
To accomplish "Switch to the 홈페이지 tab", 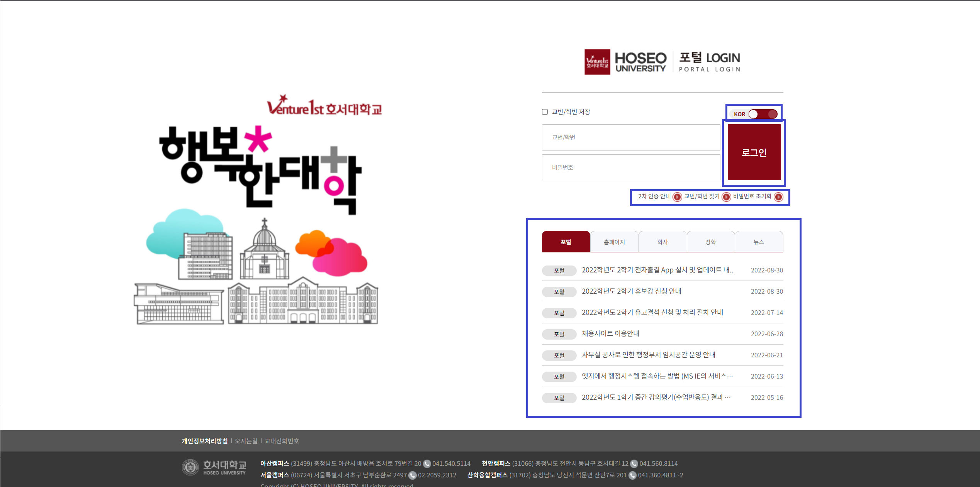I will [x=614, y=242].
